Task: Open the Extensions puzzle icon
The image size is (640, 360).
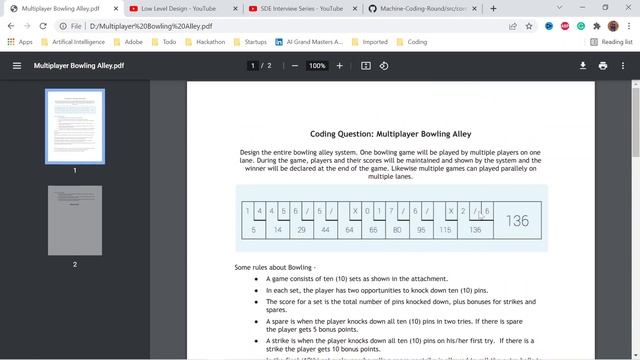Action: click(597, 26)
